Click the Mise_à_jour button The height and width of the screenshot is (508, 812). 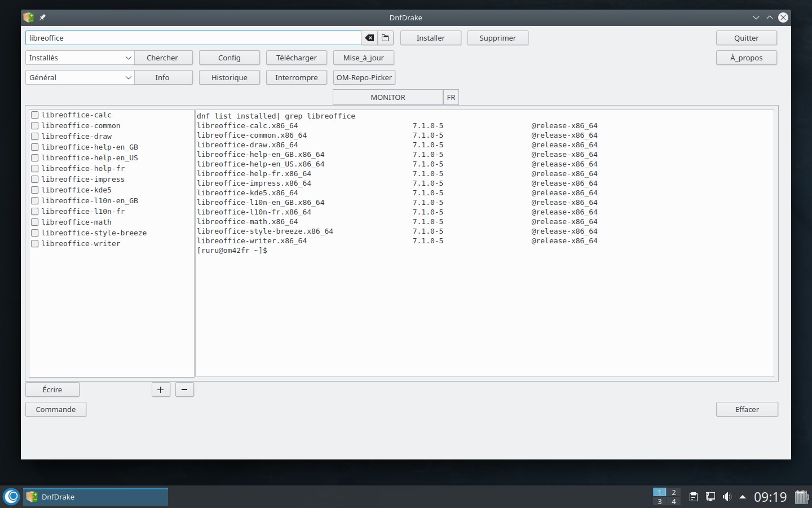364,58
